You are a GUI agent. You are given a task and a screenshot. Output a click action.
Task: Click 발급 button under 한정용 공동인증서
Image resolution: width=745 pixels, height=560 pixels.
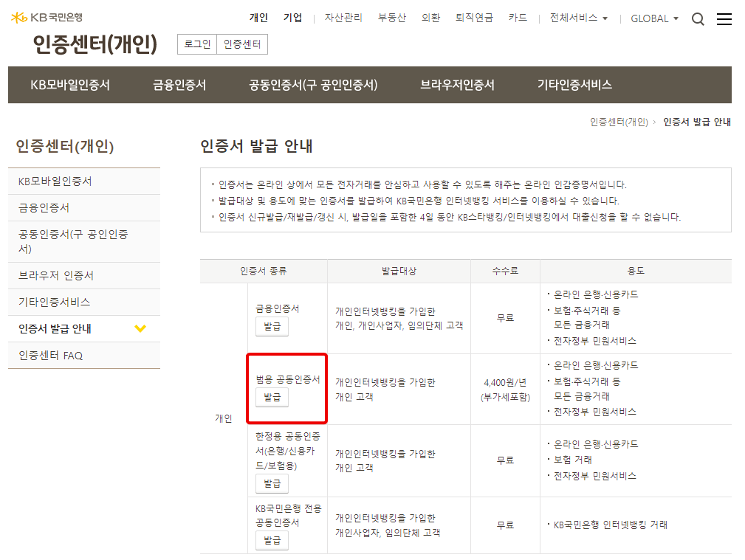(272, 483)
